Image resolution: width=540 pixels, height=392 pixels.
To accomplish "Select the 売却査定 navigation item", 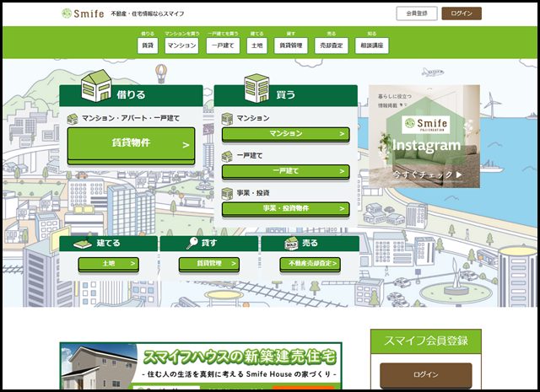I will tap(332, 46).
